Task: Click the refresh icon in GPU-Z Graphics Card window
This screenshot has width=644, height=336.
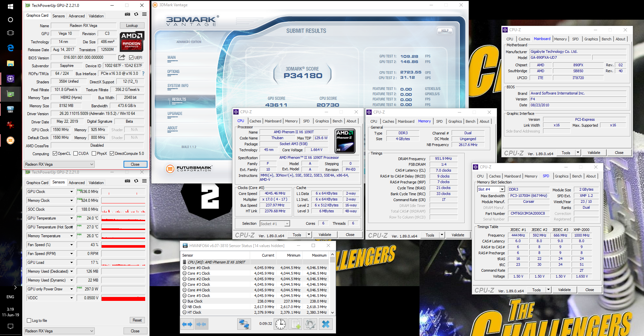Action: click(136, 14)
